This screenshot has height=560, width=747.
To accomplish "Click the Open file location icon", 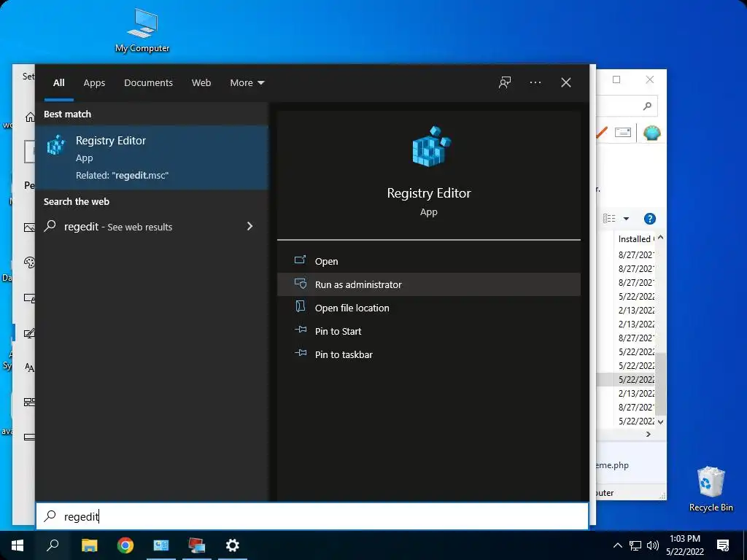I will (300, 306).
